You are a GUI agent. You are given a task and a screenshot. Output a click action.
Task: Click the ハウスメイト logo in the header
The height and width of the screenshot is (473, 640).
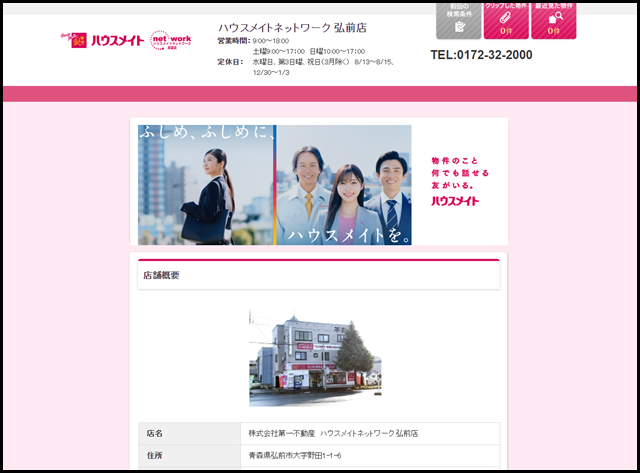coord(102,40)
